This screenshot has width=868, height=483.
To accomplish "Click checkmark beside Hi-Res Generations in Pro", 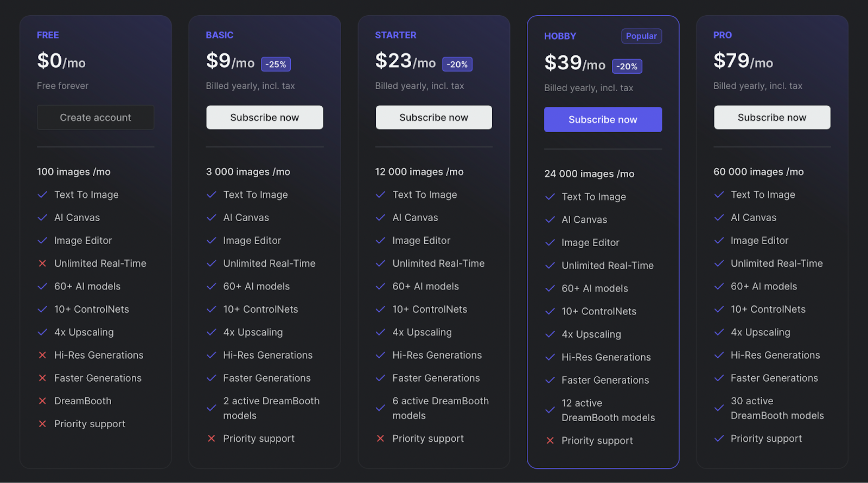I will click(x=719, y=355).
